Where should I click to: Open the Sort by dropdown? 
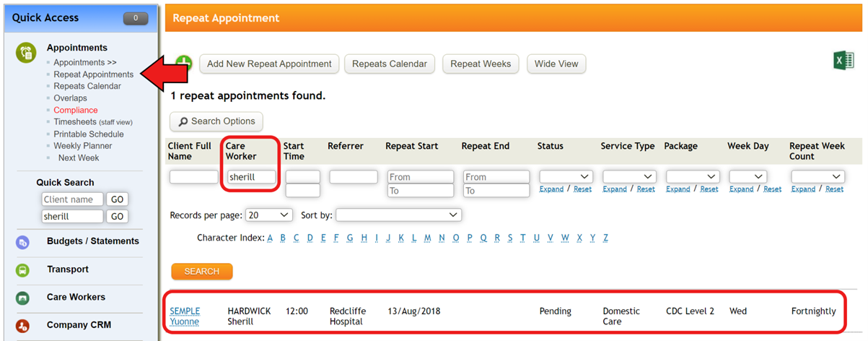point(398,215)
